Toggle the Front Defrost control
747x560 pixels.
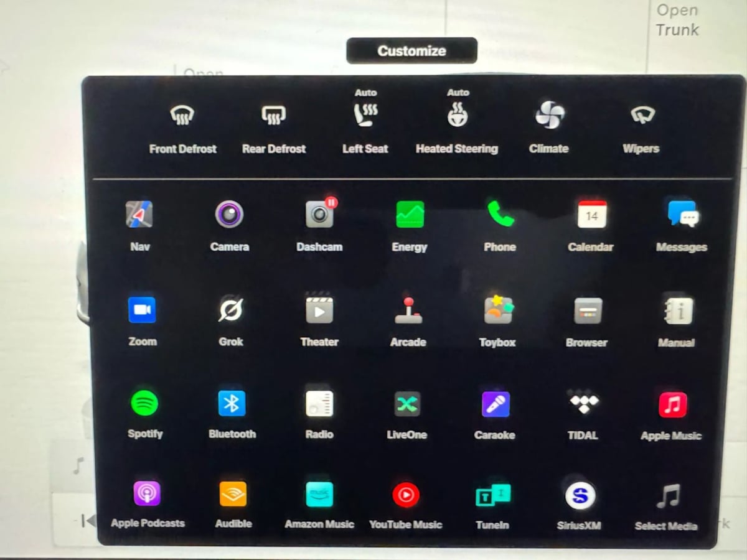tap(182, 116)
